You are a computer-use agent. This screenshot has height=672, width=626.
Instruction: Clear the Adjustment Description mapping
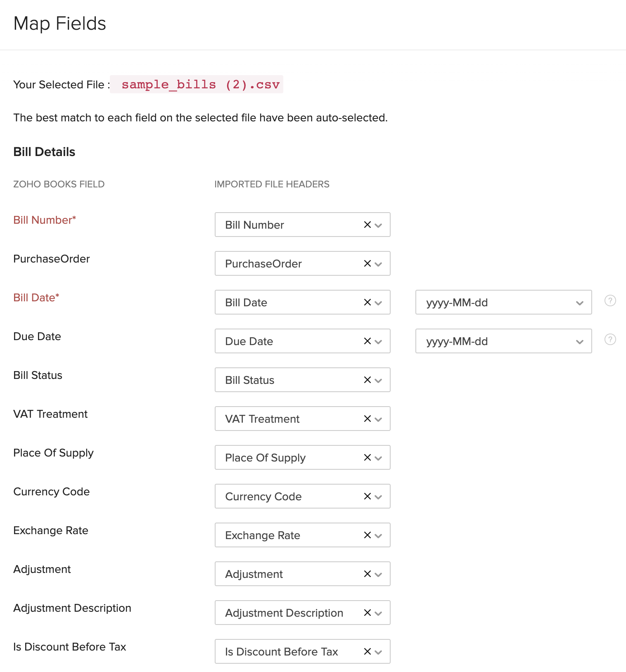pyautogui.click(x=367, y=613)
